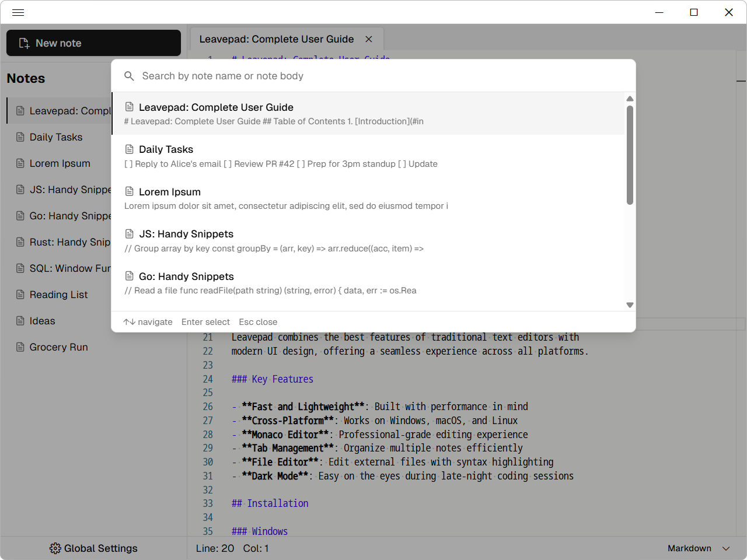Viewport: 747px width, 560px height.
Task: Open JS: Handy Snippets note in sidebar
Action: (58, 190)
